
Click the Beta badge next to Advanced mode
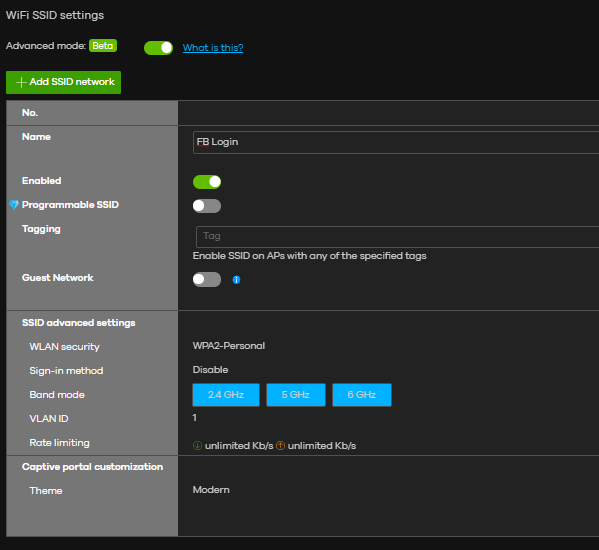(x=103, y=46)
